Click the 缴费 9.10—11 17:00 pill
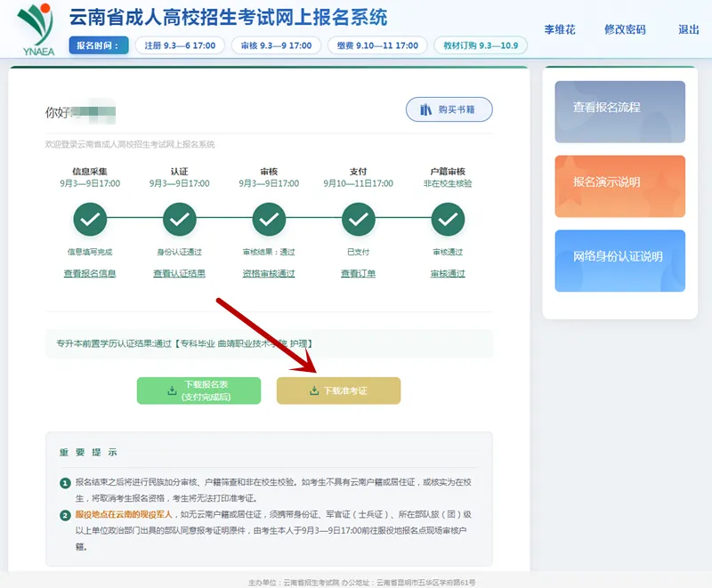Screen dimensions: 712x588 click(377, 45)
